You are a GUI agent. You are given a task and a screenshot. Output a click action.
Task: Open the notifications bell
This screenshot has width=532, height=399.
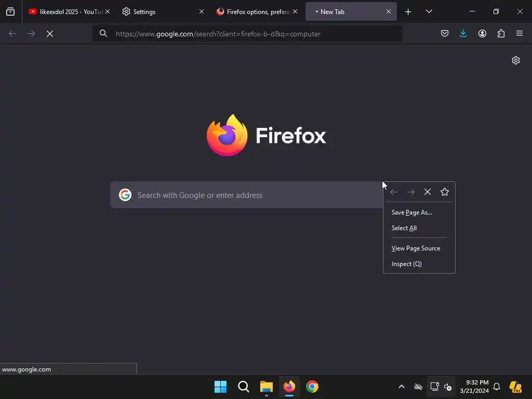click(x=497, y=387)
